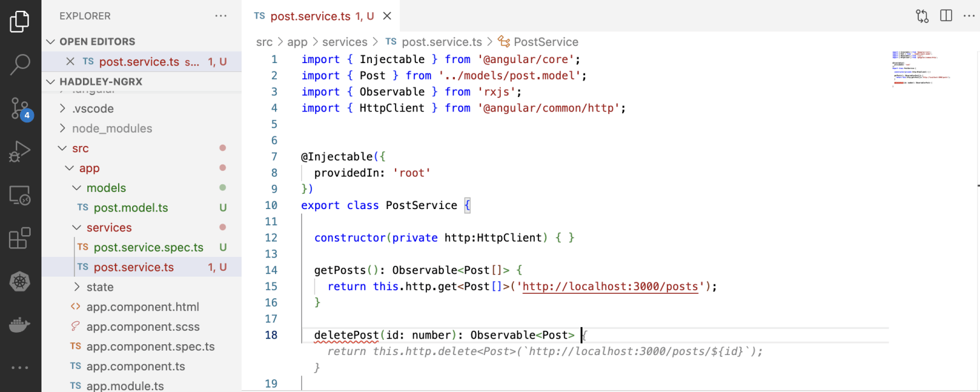Click the localhost:3000/posts URL link
This screenshot has height=392, width=980.
[x=610, y=286]
